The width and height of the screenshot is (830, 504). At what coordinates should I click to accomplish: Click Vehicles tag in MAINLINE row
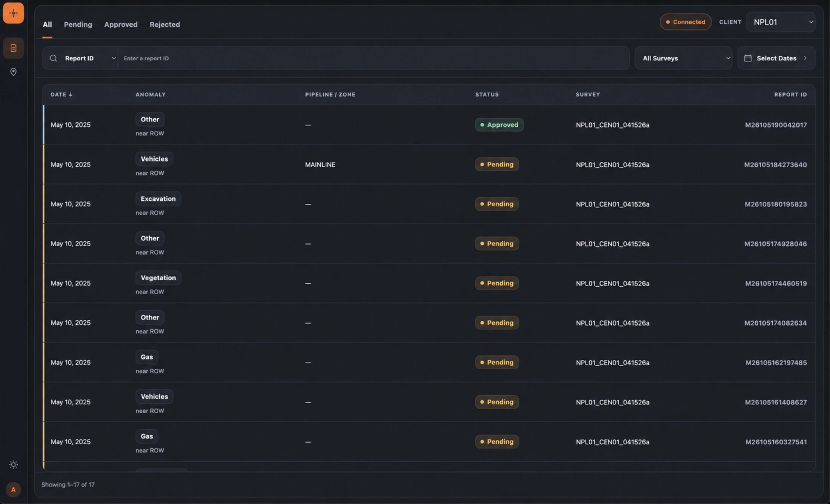click(x=154, y=159)
